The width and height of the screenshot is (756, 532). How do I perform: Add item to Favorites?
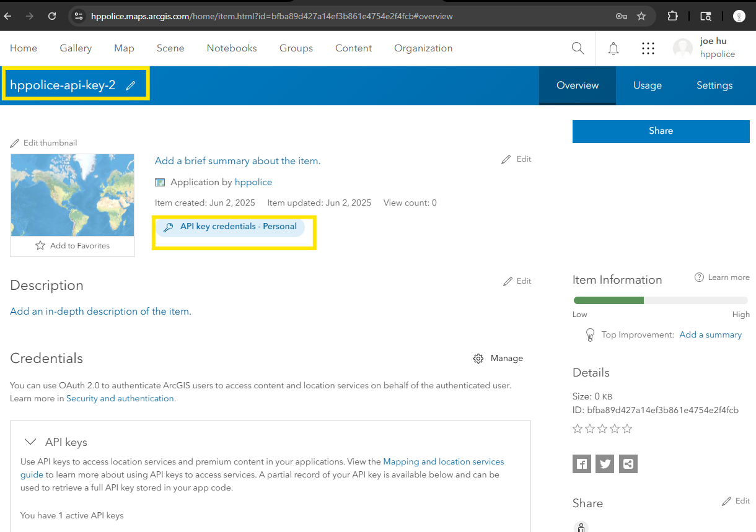[x=73, y=246]
